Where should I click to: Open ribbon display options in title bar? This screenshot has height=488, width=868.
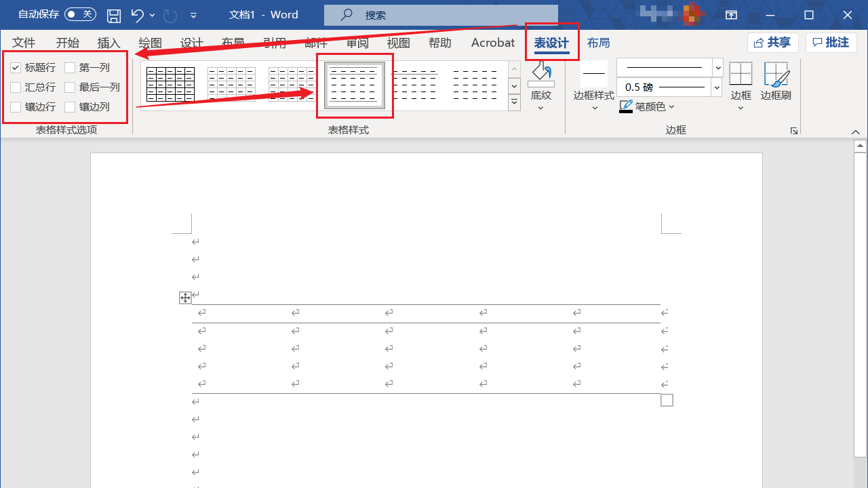(x=731, y=15)
